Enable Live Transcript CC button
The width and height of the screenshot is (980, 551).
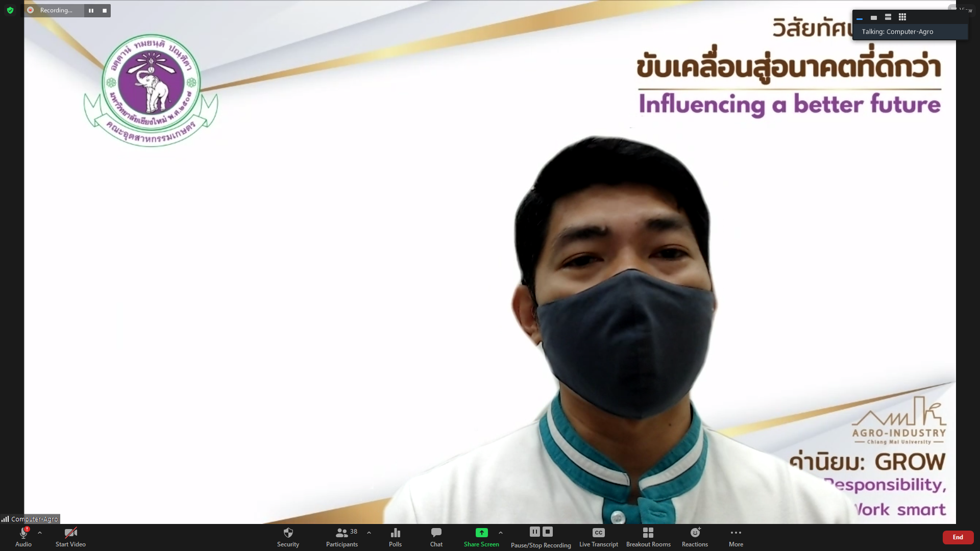(599, 537)
